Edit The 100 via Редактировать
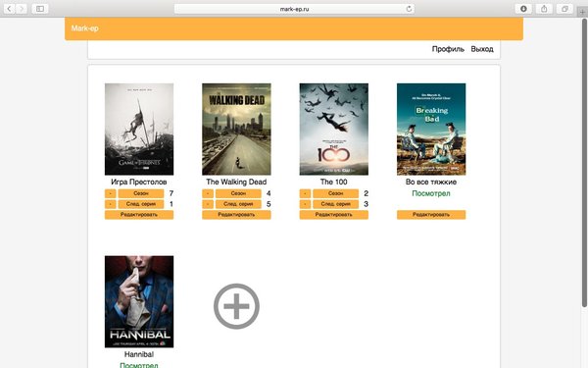Screen dimensions: 588x368 [334, 215]
